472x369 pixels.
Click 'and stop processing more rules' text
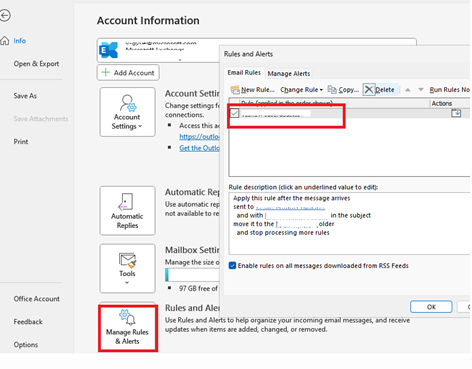click(283, 233)
